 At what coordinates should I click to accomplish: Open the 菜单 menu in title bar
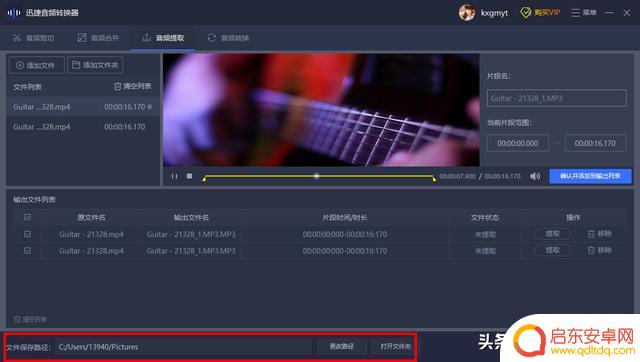(584, 13)
